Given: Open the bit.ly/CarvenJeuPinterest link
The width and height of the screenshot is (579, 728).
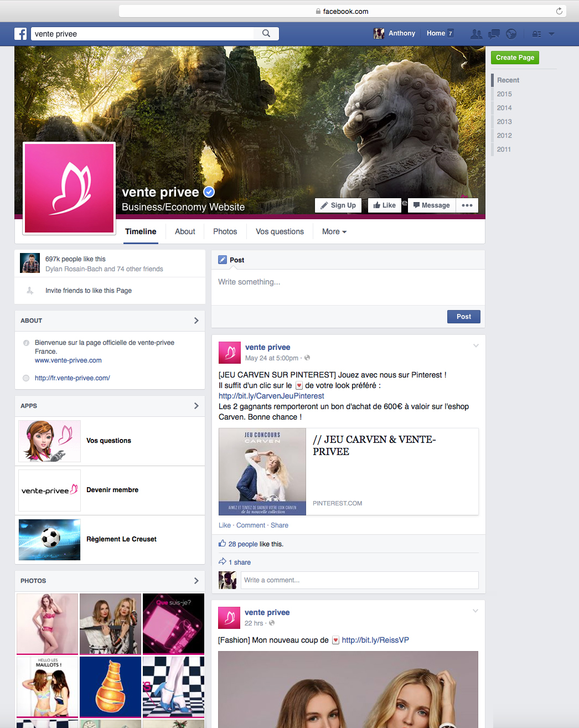Looking at the screenshot, I should point(271,396).
